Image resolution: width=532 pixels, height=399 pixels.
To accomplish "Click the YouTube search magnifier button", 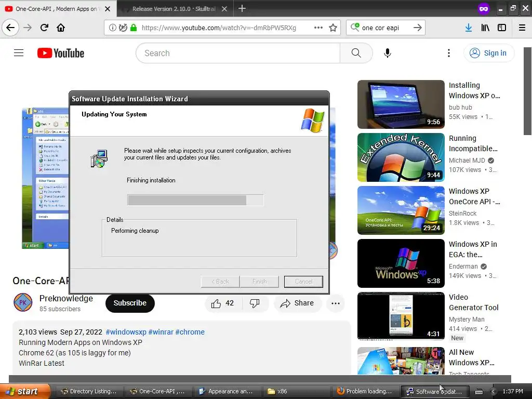I will pyautogui.click(x=356, y=53).
